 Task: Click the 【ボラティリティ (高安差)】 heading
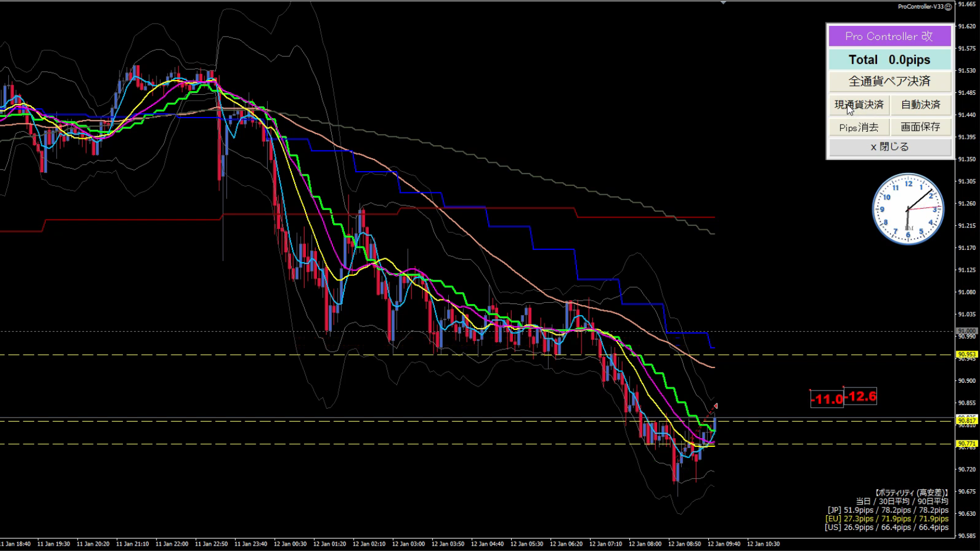click(x=911, y=493)
